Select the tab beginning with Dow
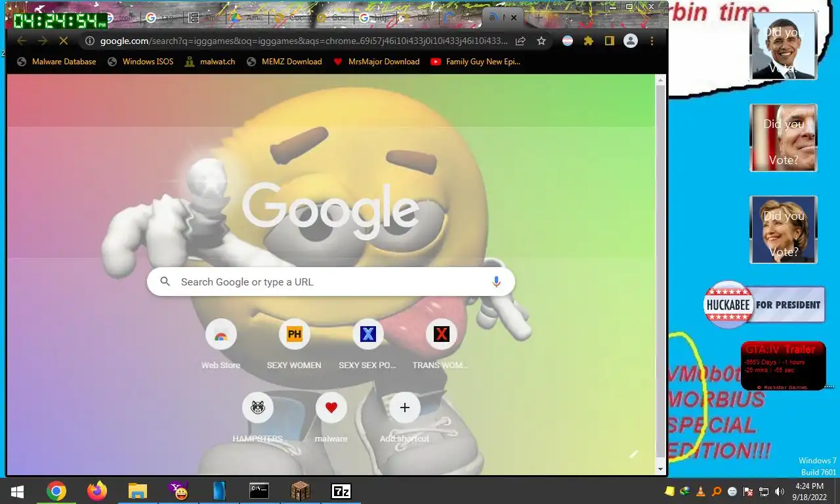The width and height of the screenshot is (840, 504). click(x=417, y=18)
